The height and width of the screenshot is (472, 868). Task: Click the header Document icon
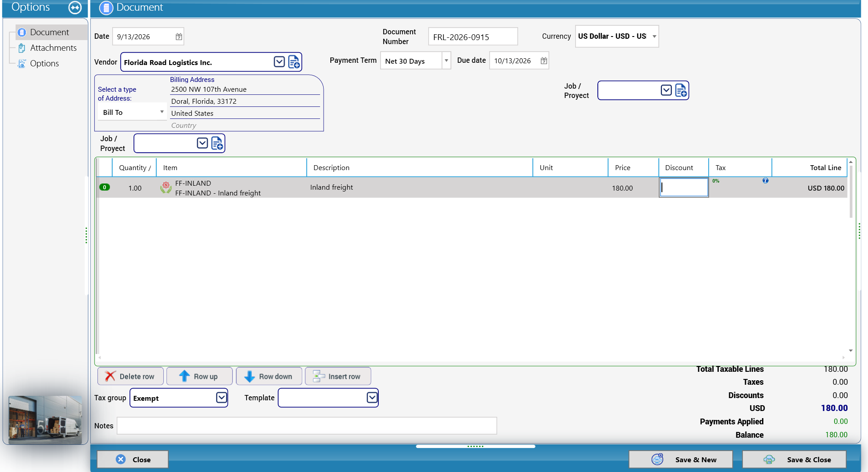[x=106, y=8]
